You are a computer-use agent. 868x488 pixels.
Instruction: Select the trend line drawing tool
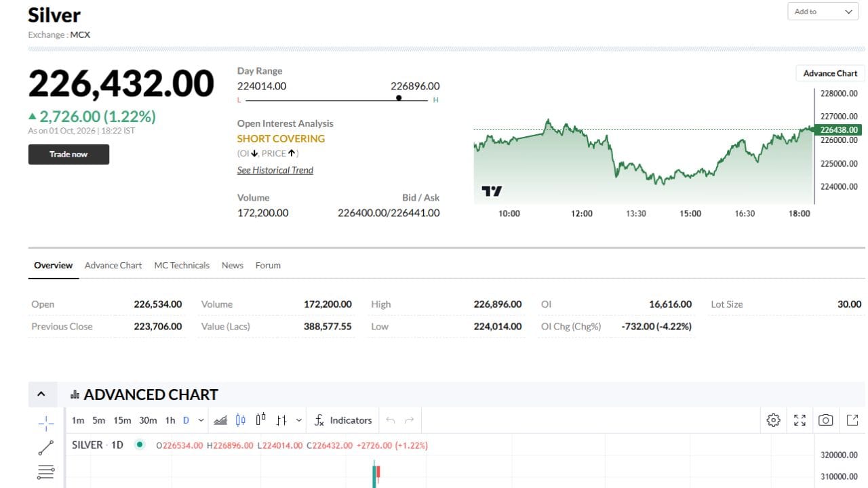pyautogui.click(x=46, y=448)
